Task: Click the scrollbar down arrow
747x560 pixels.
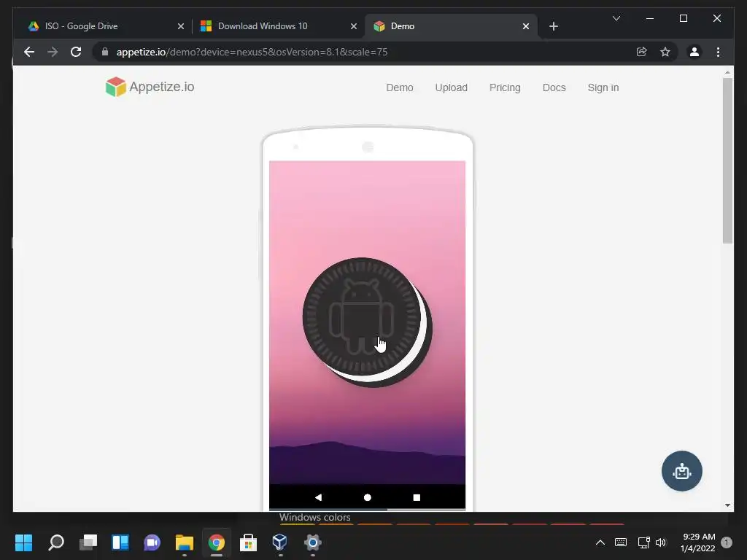Action: click(x=727, y=505)
